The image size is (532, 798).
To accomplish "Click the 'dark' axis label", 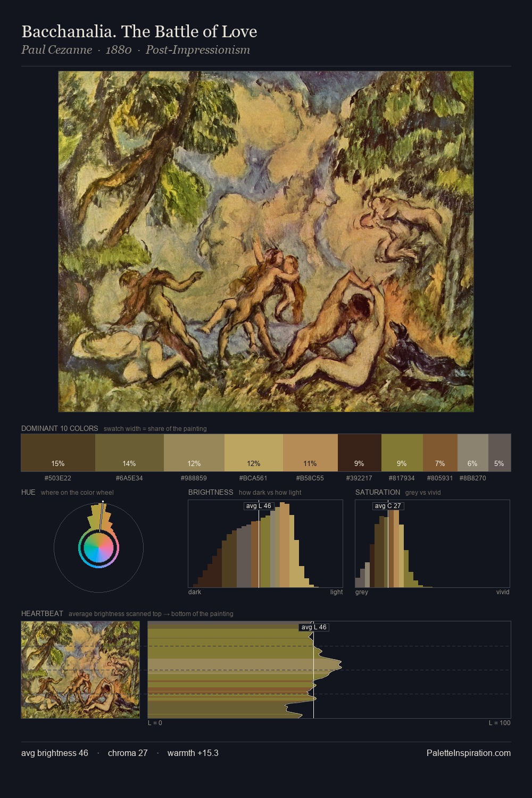I will coord(195,592).
